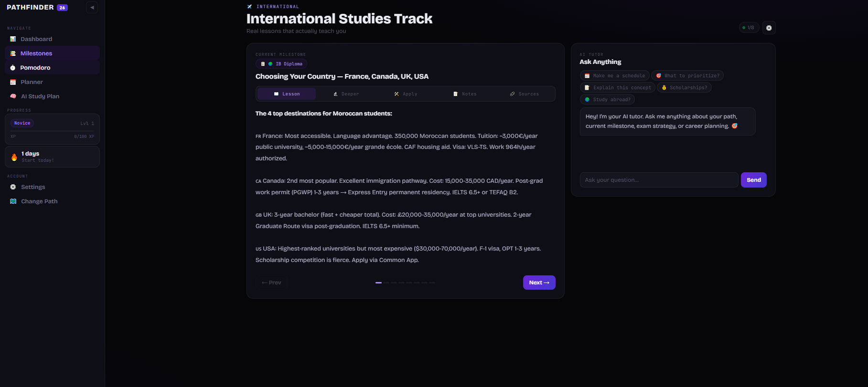Image resolution: width=868 pixels, height=387 pixels.
Task: Click the USA paragraph text
Action: 398,254
